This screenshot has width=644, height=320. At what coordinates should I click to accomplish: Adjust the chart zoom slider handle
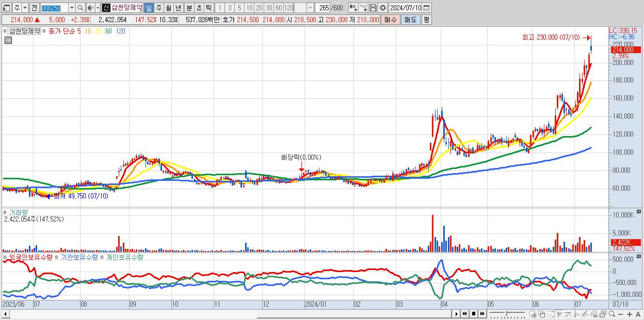506,313
